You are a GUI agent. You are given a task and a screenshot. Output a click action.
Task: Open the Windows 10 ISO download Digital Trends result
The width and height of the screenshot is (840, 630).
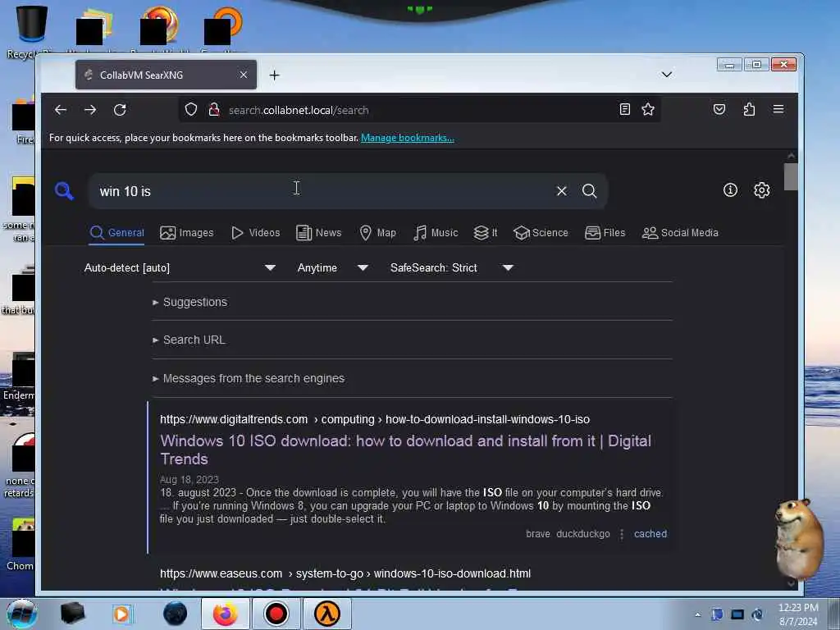(x=405, y=450)
